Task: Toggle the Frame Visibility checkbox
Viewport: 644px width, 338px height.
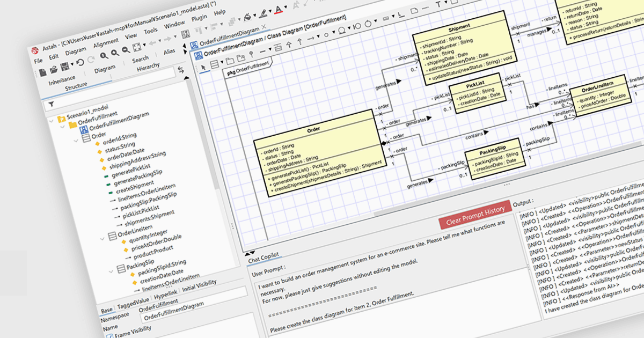Action: (109, 336)
